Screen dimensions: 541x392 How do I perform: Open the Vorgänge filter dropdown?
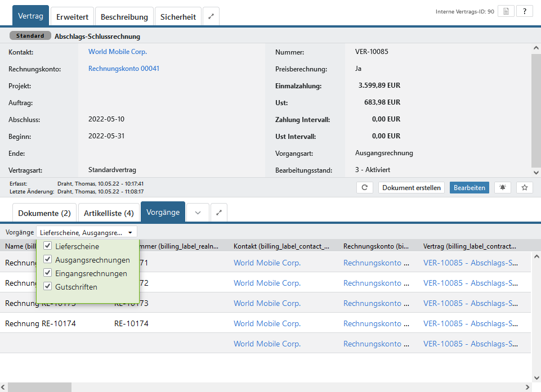pyautogui.click(x=86, y=232)
